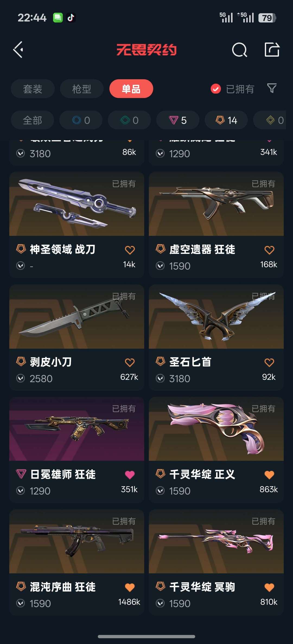This screenshot has width=293, height=644.
Task: Select the 全部 rarity filter
Action: 32,120
